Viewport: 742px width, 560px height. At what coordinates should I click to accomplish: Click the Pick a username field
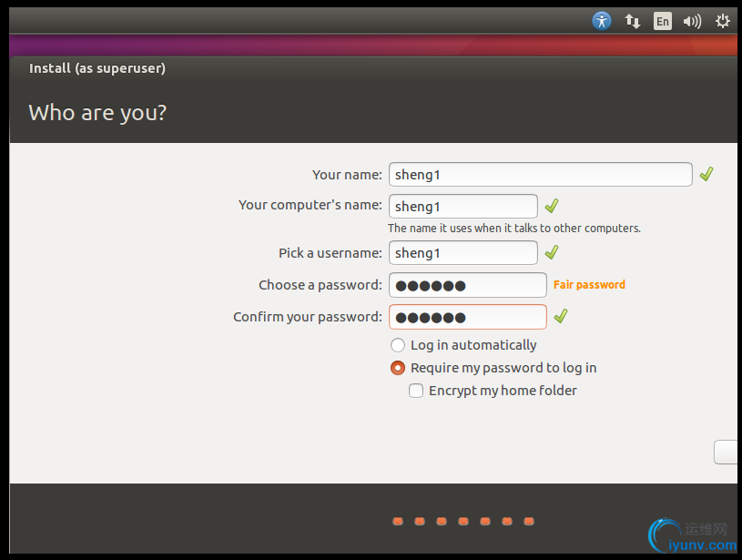coord(463,253)
